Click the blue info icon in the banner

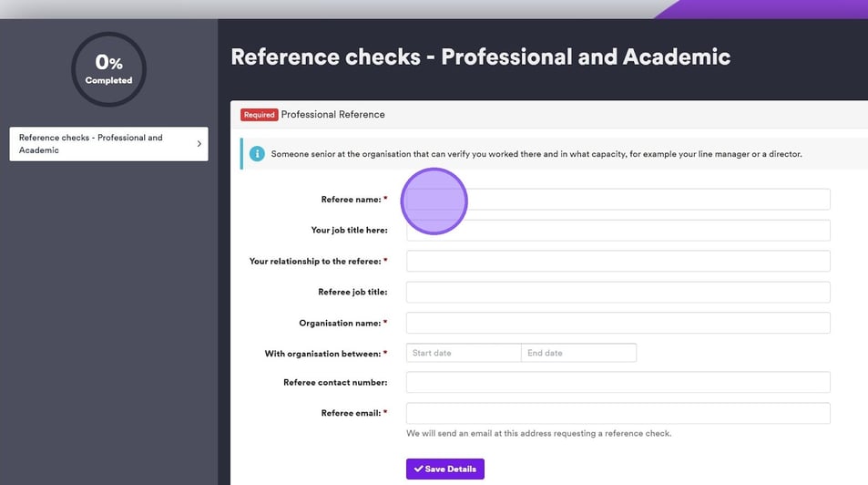258,154
